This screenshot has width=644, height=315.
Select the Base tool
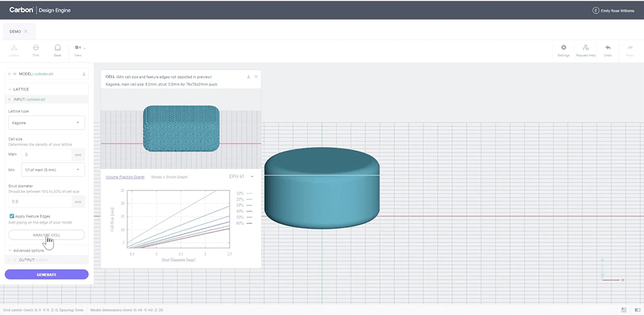(57, 50)
